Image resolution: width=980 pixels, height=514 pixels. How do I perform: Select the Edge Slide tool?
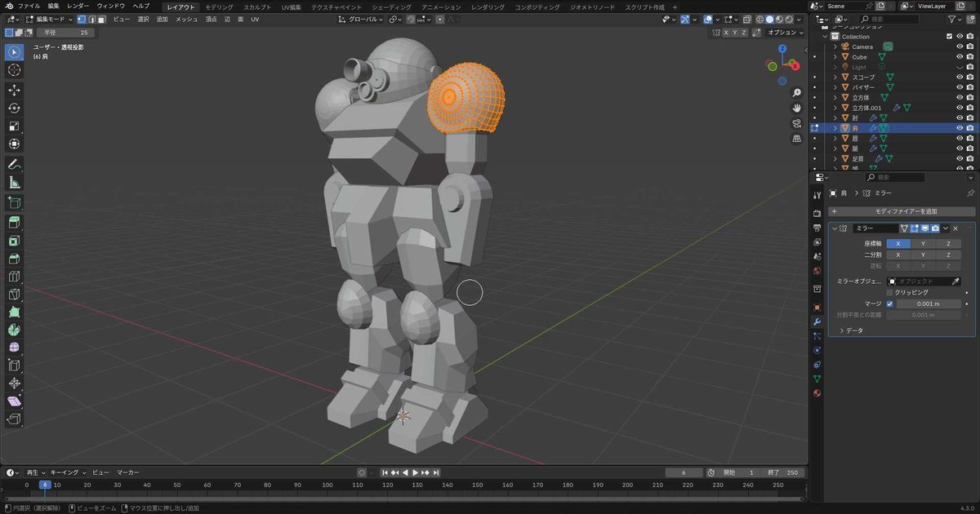coord(14,366)
